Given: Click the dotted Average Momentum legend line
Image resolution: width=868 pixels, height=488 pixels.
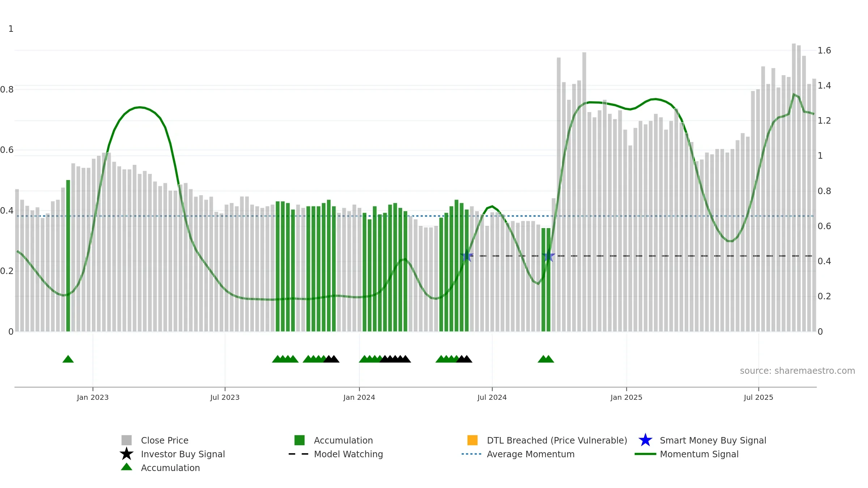Looking at the screenshot, I should click(472, 454).
